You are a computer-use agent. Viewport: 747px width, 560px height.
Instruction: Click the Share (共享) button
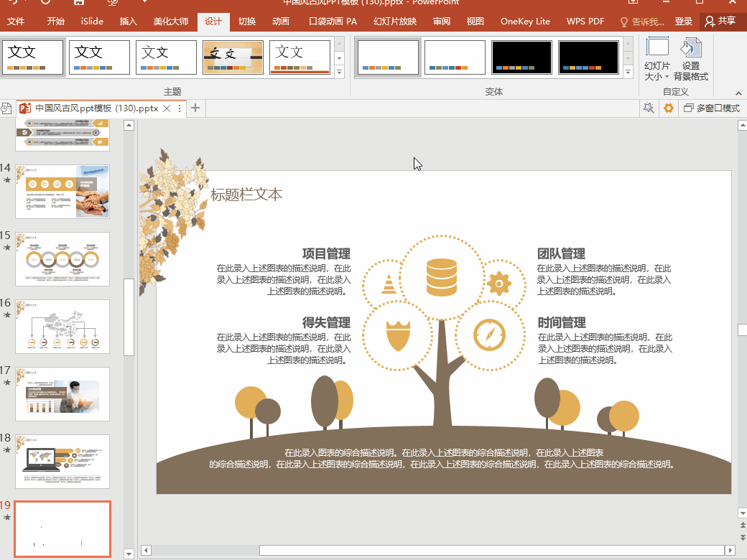tap(720, 22)
